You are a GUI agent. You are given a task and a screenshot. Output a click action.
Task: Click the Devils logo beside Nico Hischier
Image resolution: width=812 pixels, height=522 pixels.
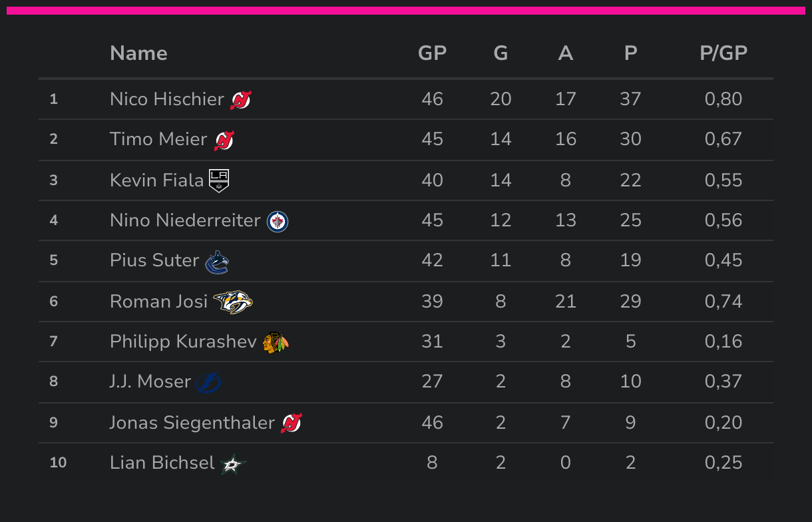click(x=241, y=100)
